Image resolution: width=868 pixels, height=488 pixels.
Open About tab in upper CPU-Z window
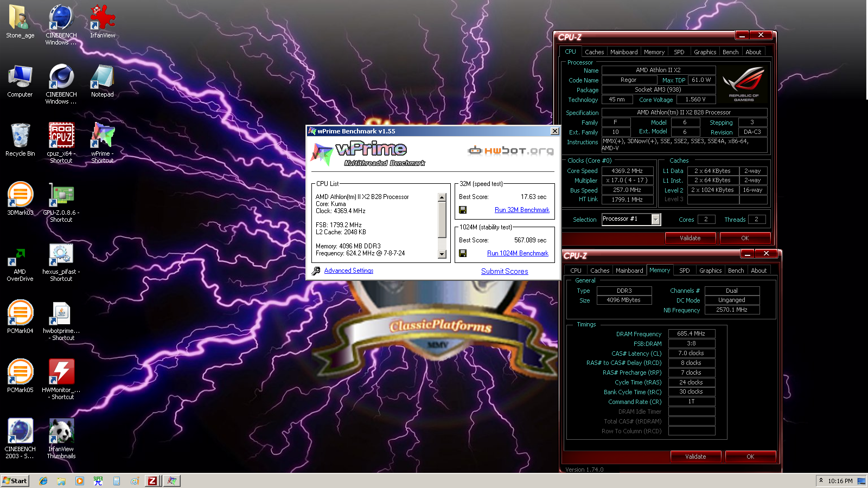click(754, 52)
